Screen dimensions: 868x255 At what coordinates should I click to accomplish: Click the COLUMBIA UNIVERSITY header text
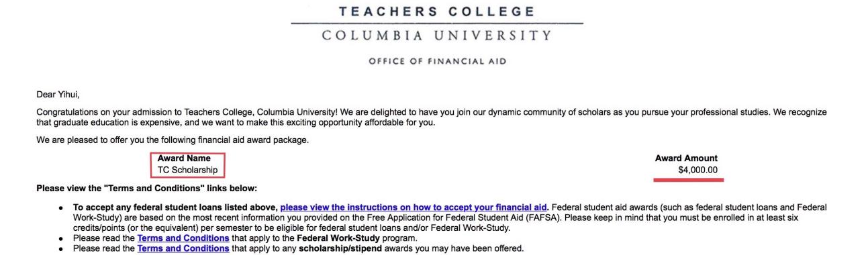[x=437, y=35]
